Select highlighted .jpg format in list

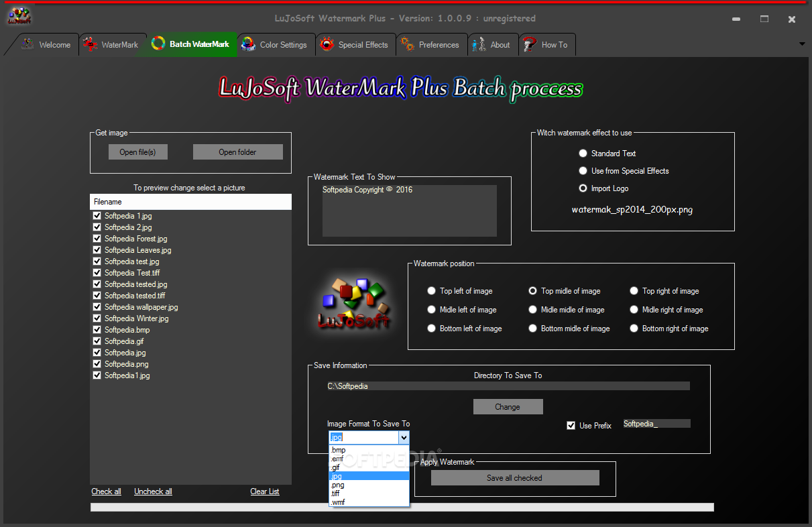[x=369, y=476]
